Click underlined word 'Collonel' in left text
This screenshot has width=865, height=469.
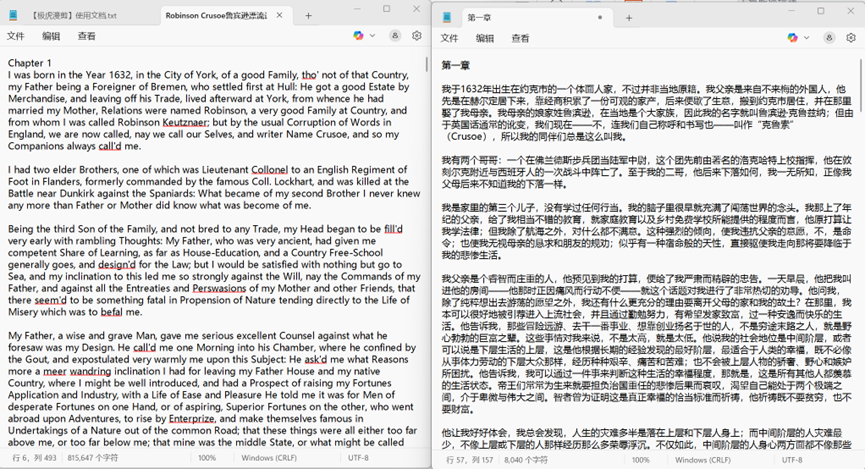pyautogui.click(x=270, y=169)
